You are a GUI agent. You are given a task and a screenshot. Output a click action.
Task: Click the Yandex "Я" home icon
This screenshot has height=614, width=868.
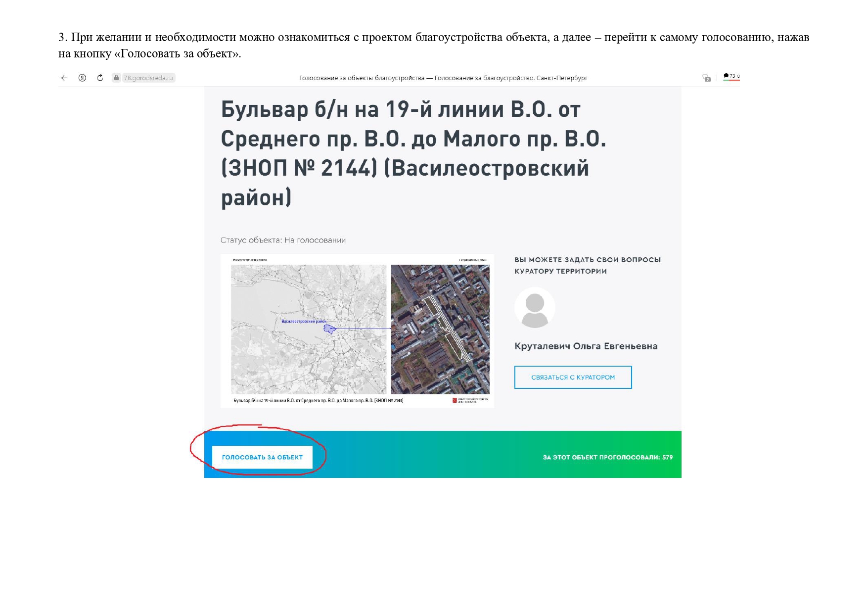pyautogui.click(x=82, y=78)
